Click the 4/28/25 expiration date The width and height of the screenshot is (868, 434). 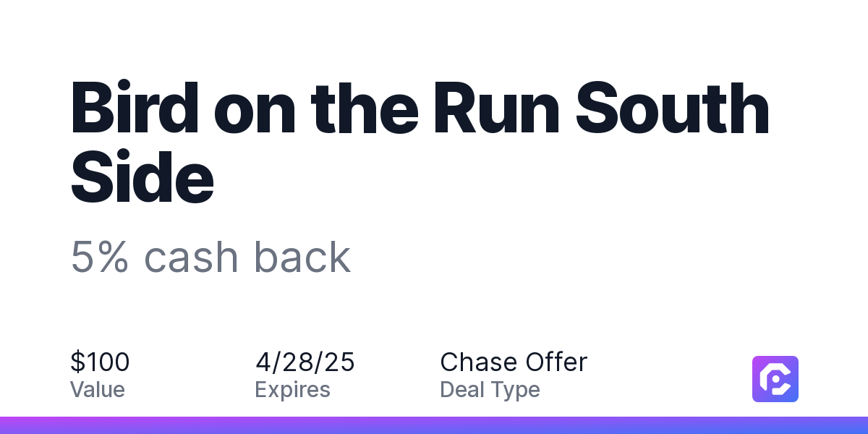[305, 362]
